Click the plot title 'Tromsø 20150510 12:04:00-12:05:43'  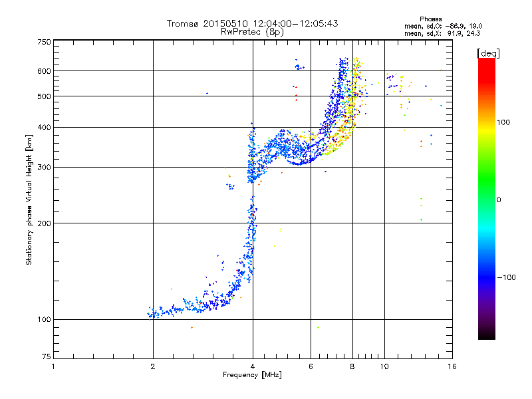[252, 23]
